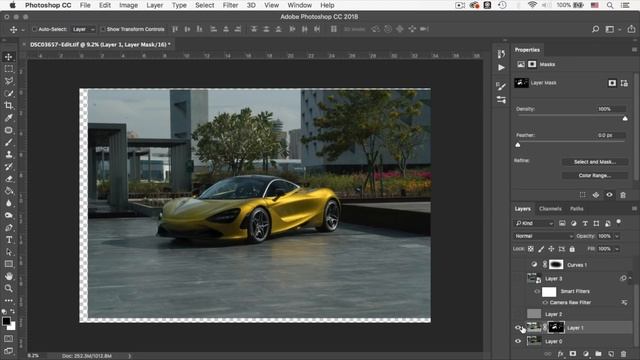Enable the Auto-Select checkbox
This screenshot has height=360, width=640.
tap(35, 29)
